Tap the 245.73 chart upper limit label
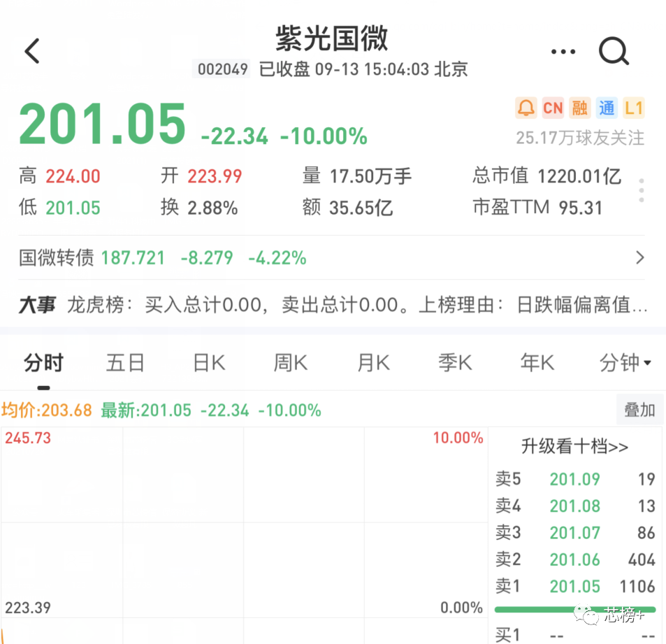666x644 pixels. pyautogui.click(x=28, y=438)
